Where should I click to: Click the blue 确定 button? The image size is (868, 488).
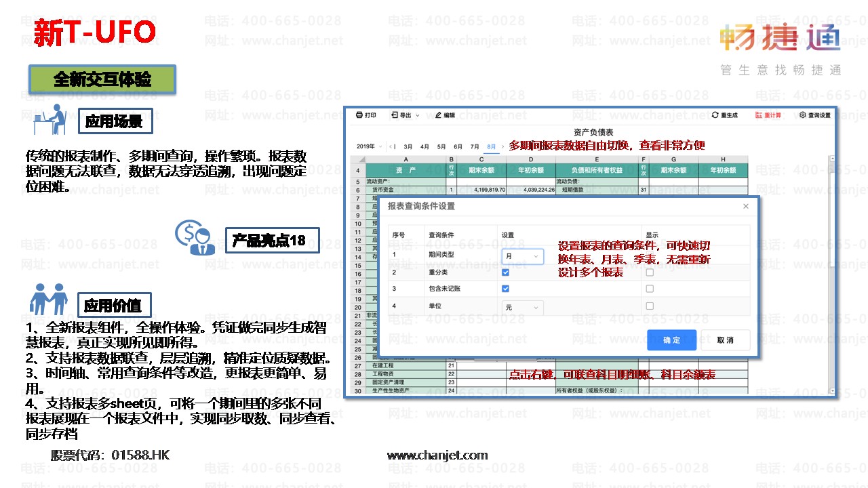671,340
